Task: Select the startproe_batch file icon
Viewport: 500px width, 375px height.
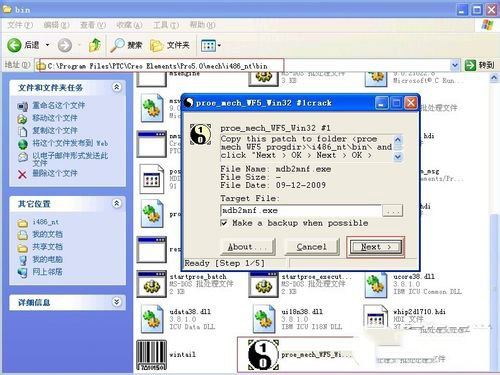Action: tap(152, 284)
